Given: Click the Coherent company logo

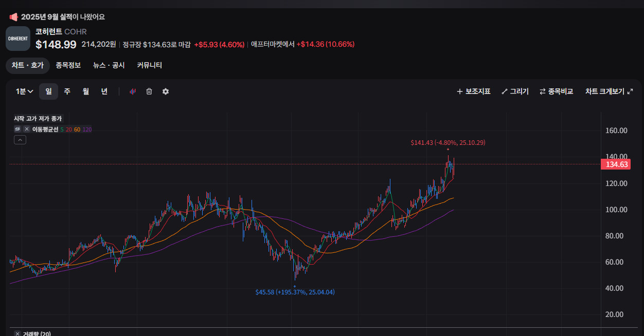Looking at the screenshot, I should pyautogui.click(x=18, y=39).
